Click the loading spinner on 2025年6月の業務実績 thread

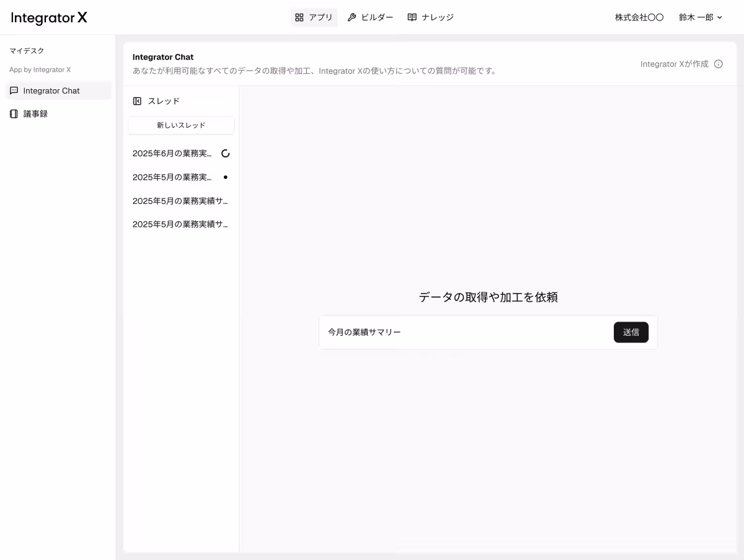tap(225, 153)
